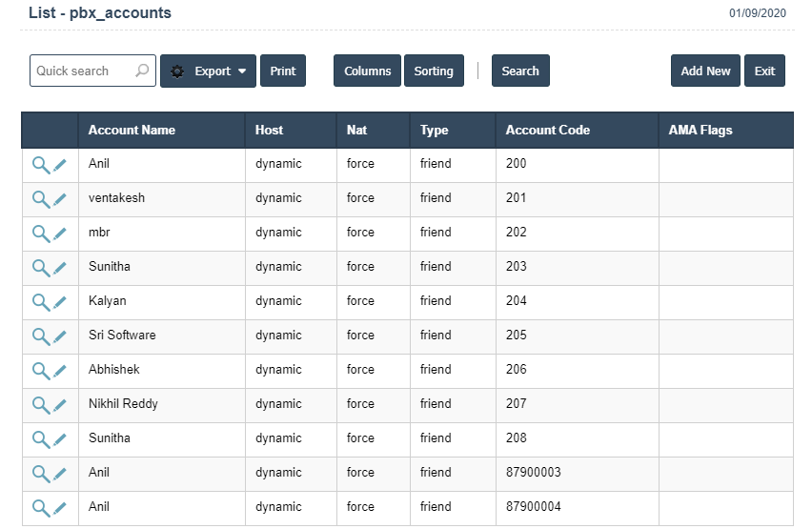
Task: Open the advanced Search button
Action: pyautogui.click(x=520, y=71)
